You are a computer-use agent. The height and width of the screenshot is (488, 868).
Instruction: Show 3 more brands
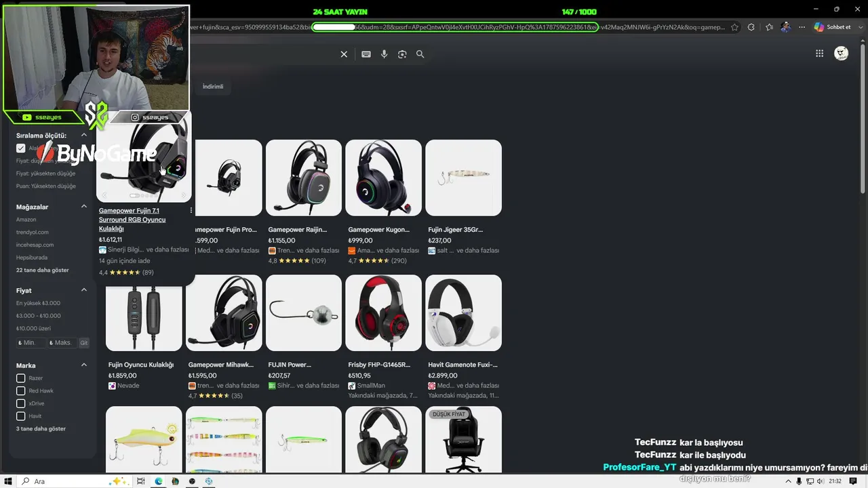pyautogui.click(x=41, y=429)
